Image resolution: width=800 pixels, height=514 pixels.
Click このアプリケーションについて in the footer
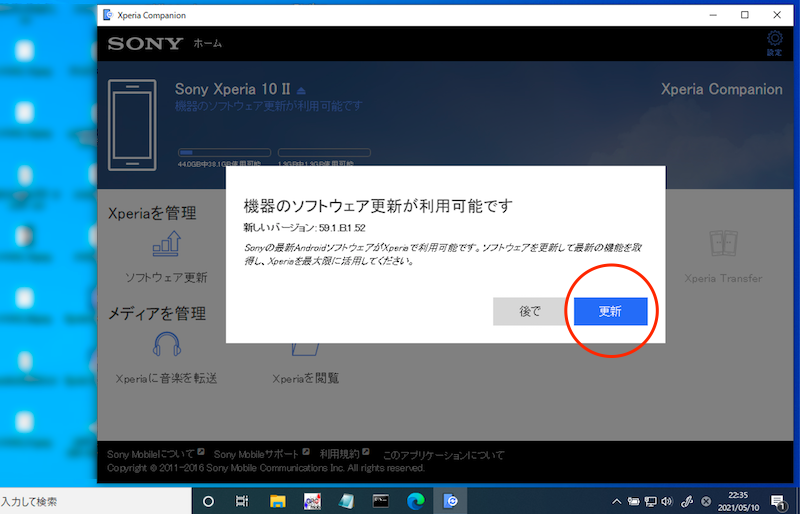[x=444, y=455]
